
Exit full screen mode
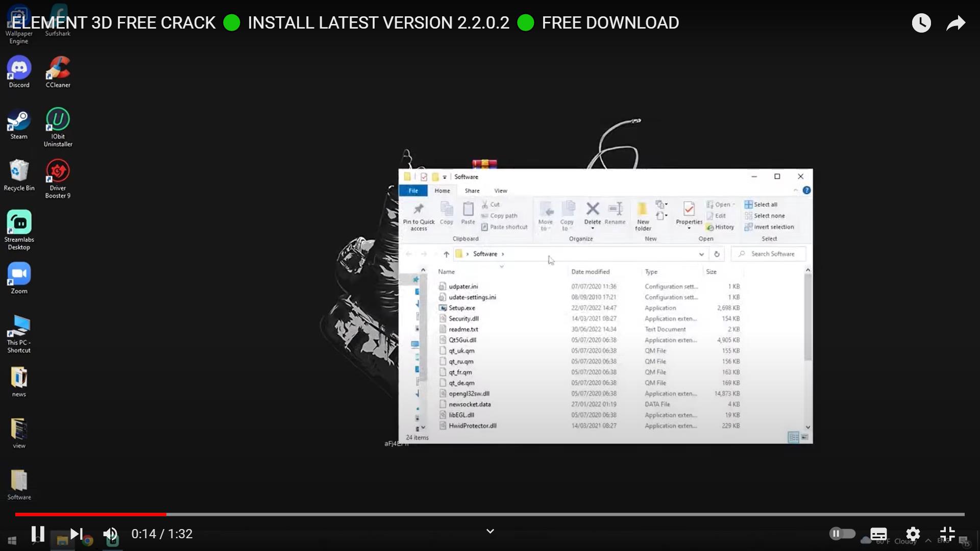point(947,534)
